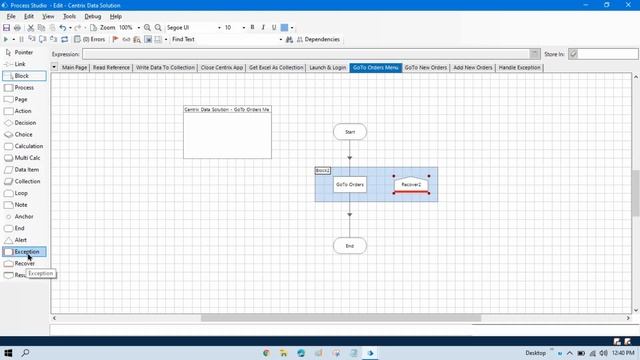
Task: Select the Page stage tool
Action: tap(24, 99)
